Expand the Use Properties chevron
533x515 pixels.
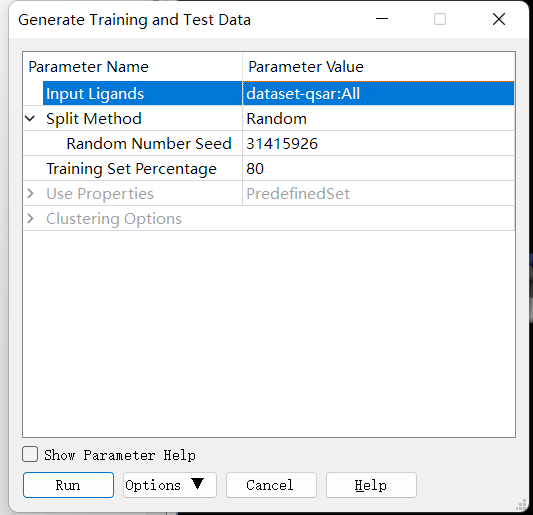[x=30, y=193]
